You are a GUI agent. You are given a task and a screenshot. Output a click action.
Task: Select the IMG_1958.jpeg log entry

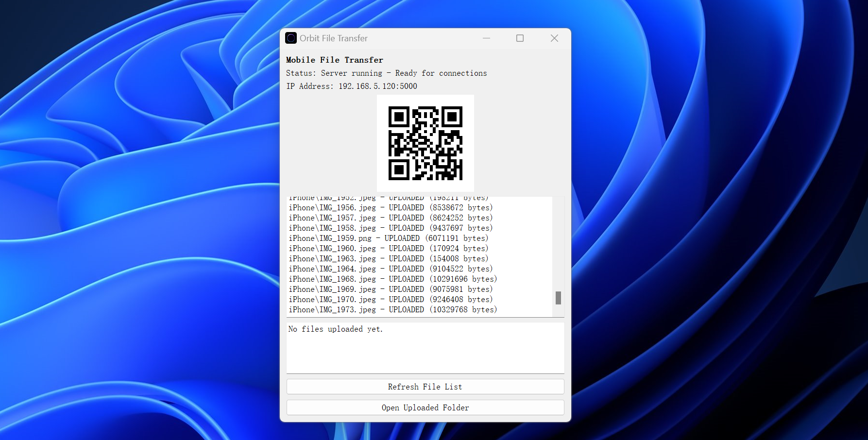pyautogui.click(x=391, y=228)
